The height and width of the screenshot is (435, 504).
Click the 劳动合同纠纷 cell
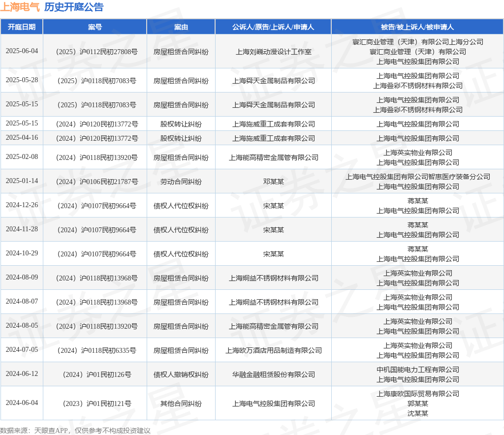[x=181, y=182]
